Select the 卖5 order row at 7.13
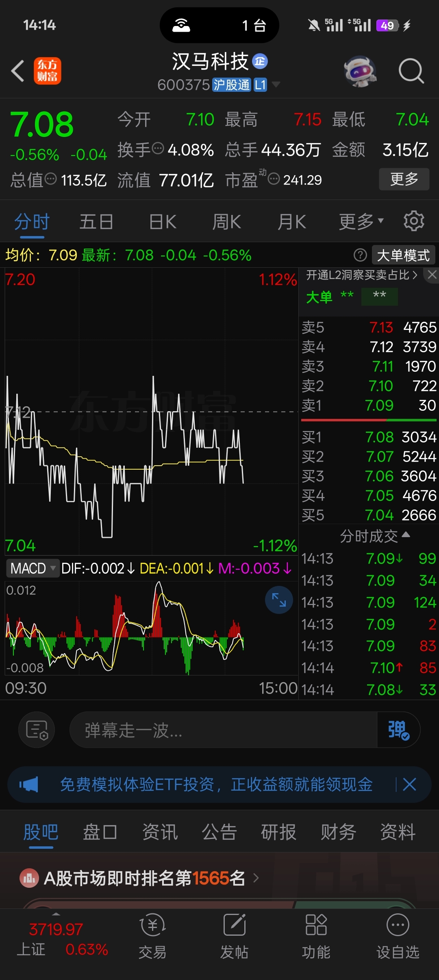Screen dimensions: 439x980 [x=369, y=327]
